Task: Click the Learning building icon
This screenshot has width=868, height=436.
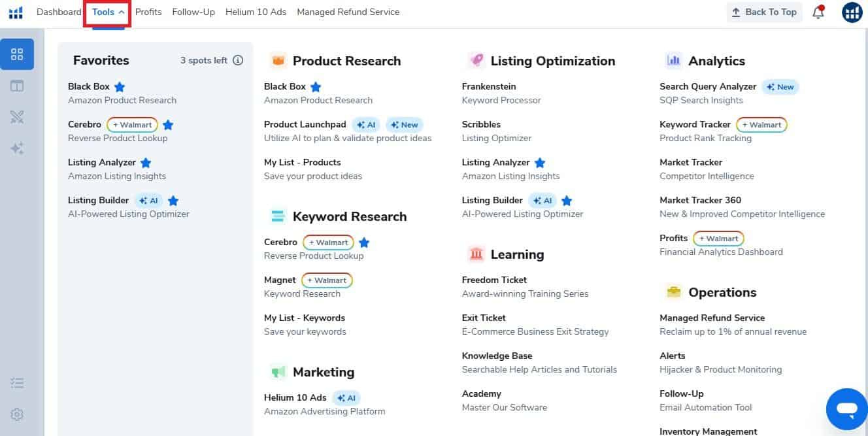Action: pos(476,254)
